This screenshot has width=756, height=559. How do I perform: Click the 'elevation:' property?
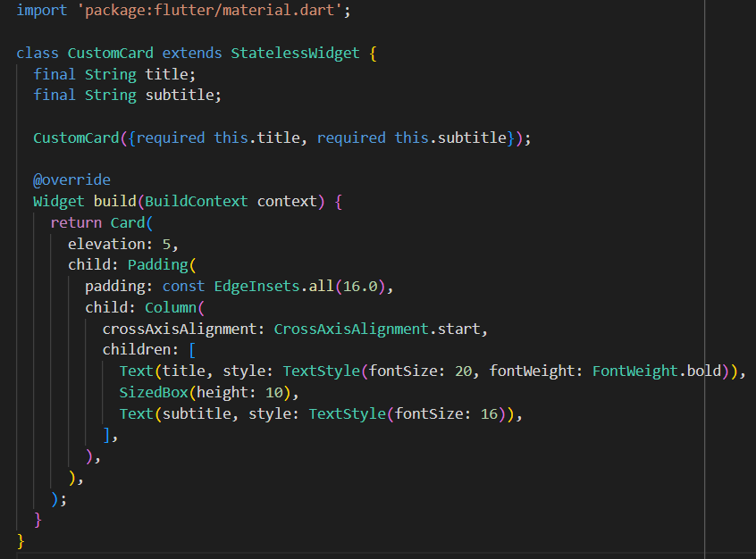tap(111, 244)
